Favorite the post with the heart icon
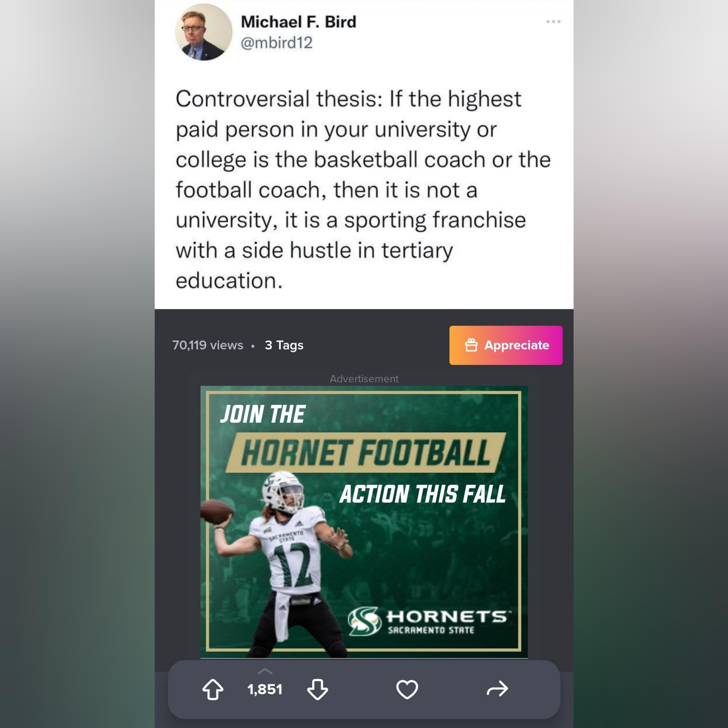The width and height of the screenshot is (728, 728). click(x=407, y=689)
